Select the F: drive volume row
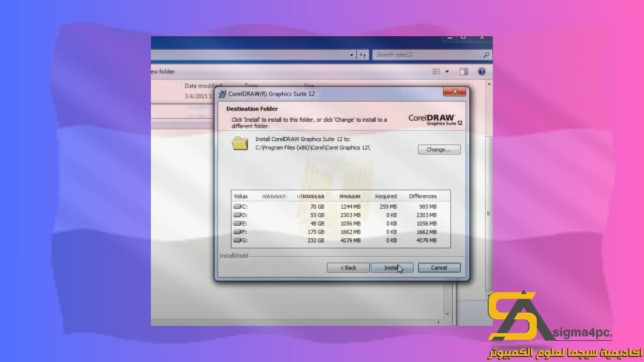The height and width of the screenshot is (362, 644). click(x=341, y=232)
